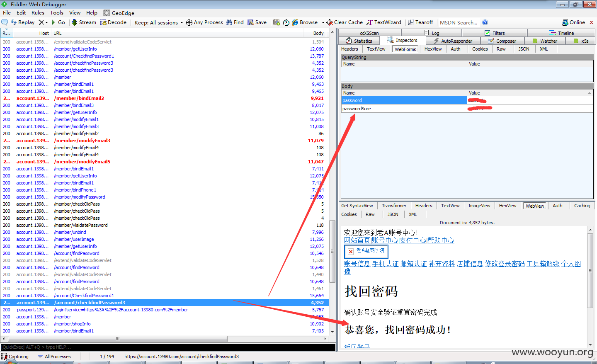This screenshot has height=364, width=597.
Task: Click the camera screenshot icon
Action: point(277,22)
